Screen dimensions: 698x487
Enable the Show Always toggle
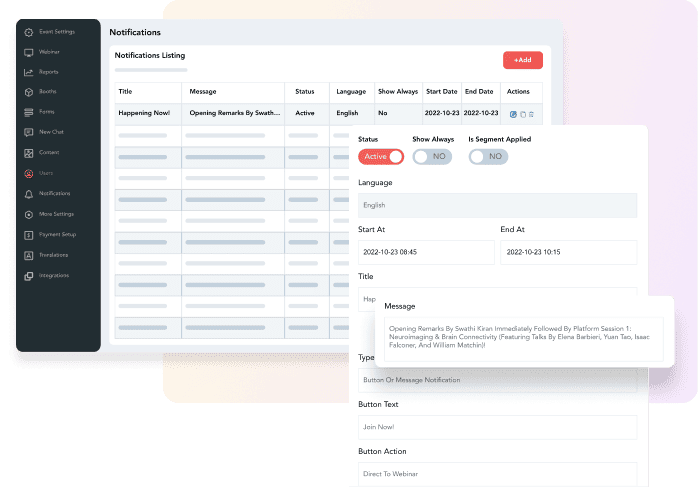pyautogui.click(x=432, y=157)
